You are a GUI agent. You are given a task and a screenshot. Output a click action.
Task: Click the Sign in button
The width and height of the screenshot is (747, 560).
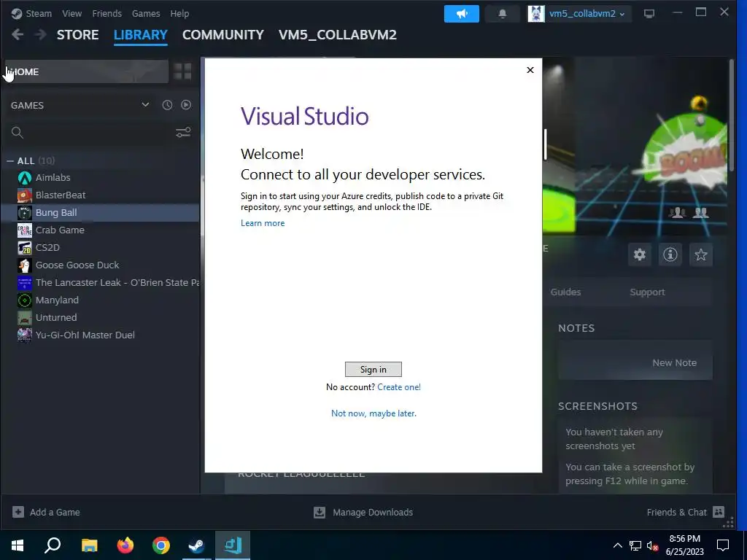coord(373,370)
